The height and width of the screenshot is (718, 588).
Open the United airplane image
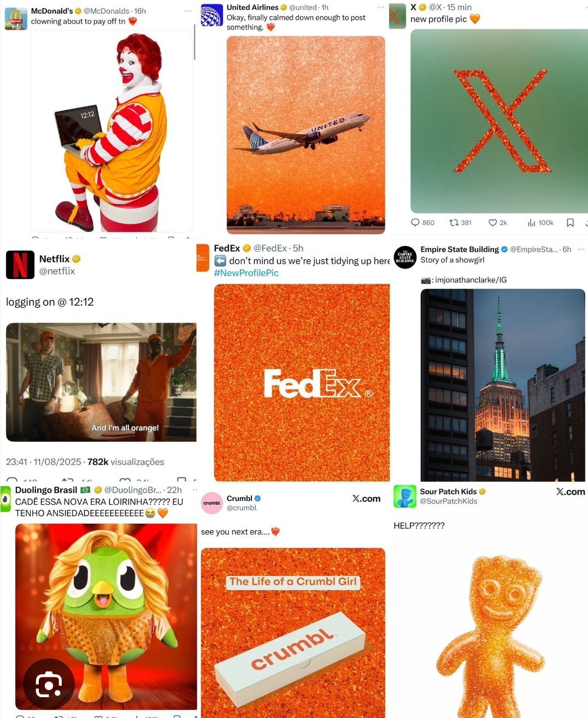tap(306, 135)
